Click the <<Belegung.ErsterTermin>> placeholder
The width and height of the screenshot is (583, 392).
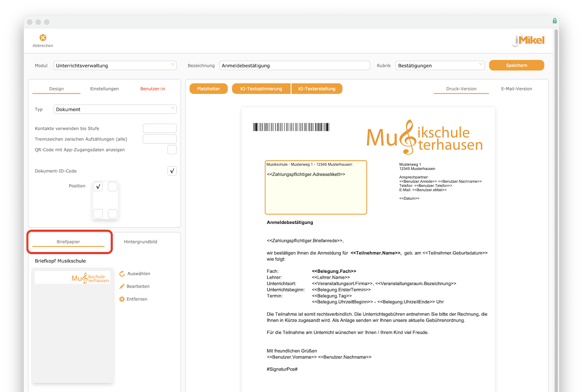pyautogui.click(x=341, y=290)
